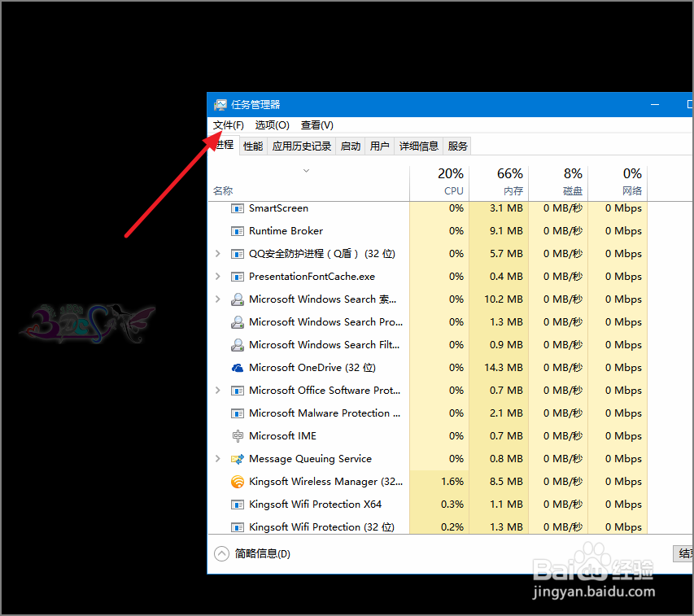Open the 选项(O) menu
The height and width of the screenshot is (616, 694).
tap(273, 125)
